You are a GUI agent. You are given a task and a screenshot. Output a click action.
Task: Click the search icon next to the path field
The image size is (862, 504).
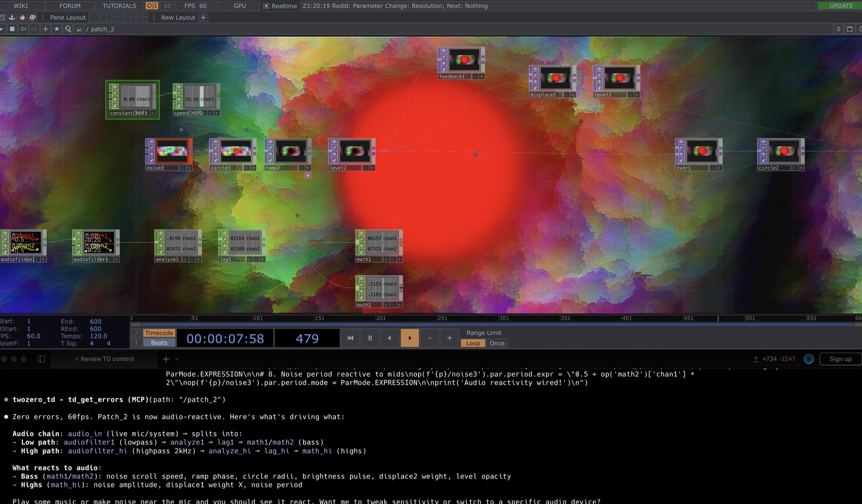tap(68, 29)
